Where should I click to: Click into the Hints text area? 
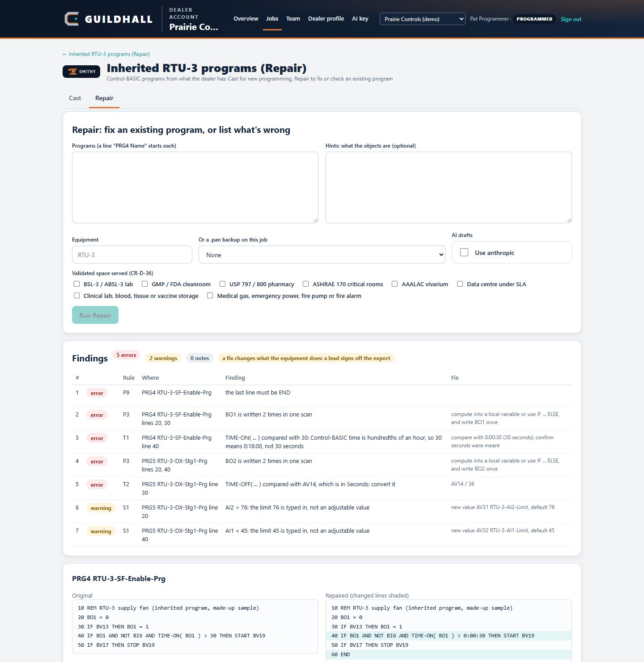(449, 187)
